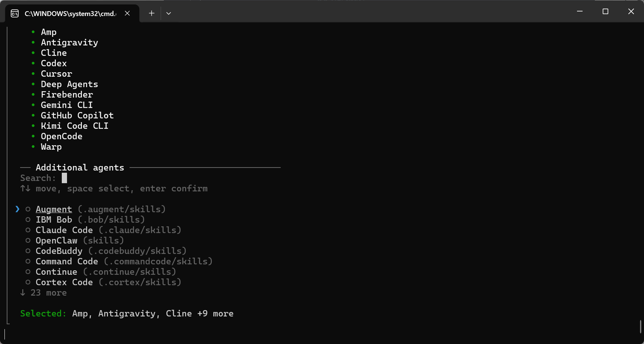Click the Deep Agents list entry
The width and height of the screenshot is (644, 344).
click(70, 84)
